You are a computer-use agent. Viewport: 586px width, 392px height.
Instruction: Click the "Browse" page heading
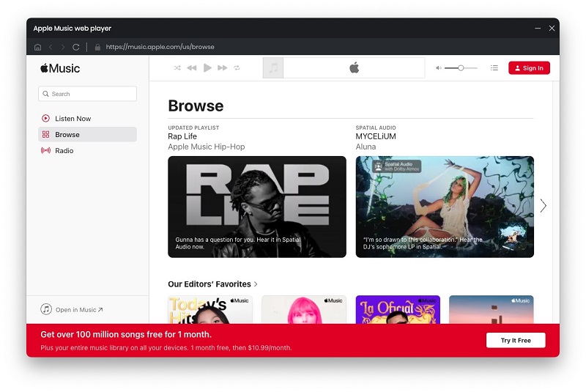pyautogui.click(x=196, y=106)
